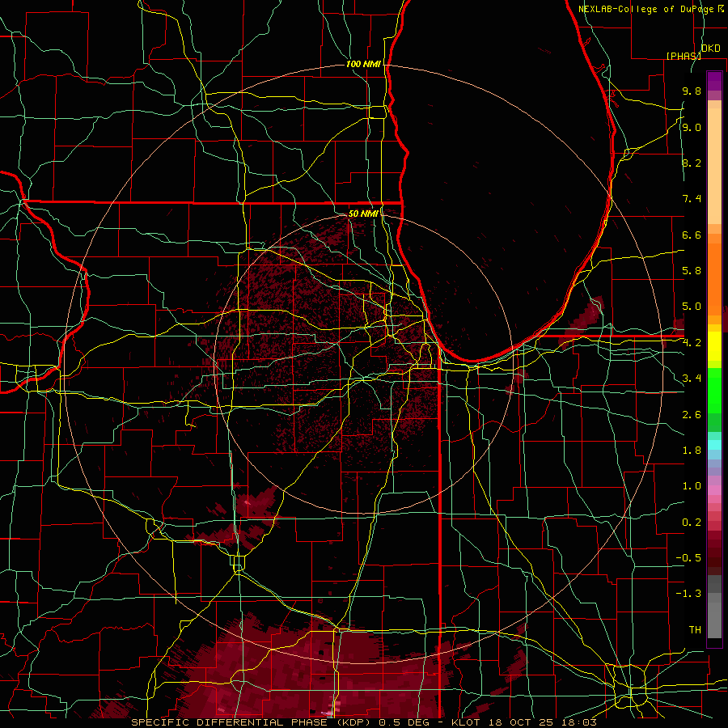Click the bright orange color bar segment

[714, 279]
